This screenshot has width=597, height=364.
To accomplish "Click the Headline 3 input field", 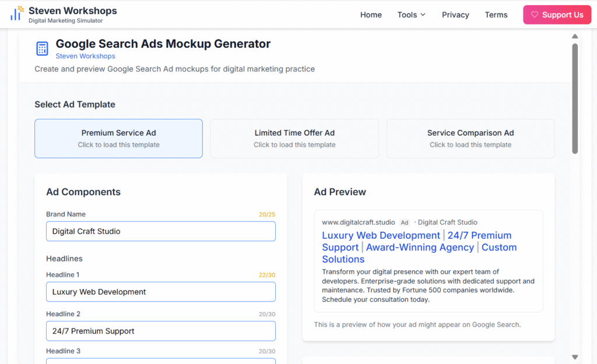I will pyautogui.click(x=161, y=361).
